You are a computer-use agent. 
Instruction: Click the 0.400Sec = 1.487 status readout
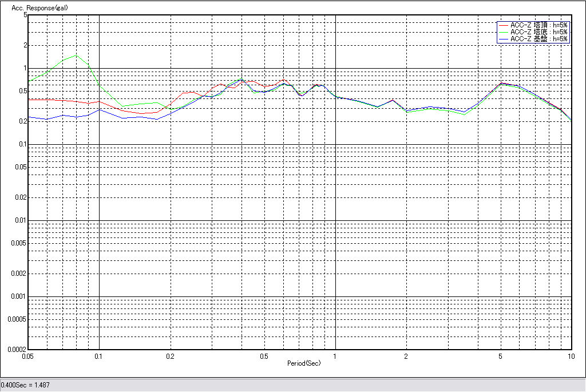pos(26,385)
